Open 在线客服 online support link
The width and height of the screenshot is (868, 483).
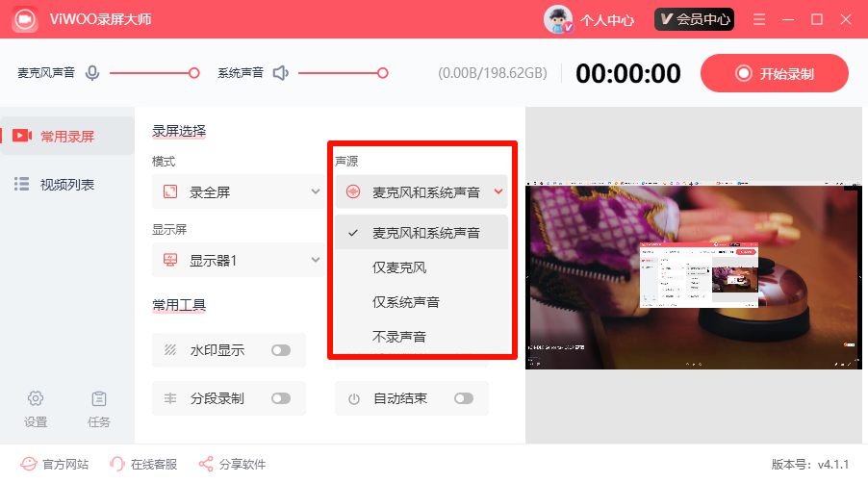(142, 464)
